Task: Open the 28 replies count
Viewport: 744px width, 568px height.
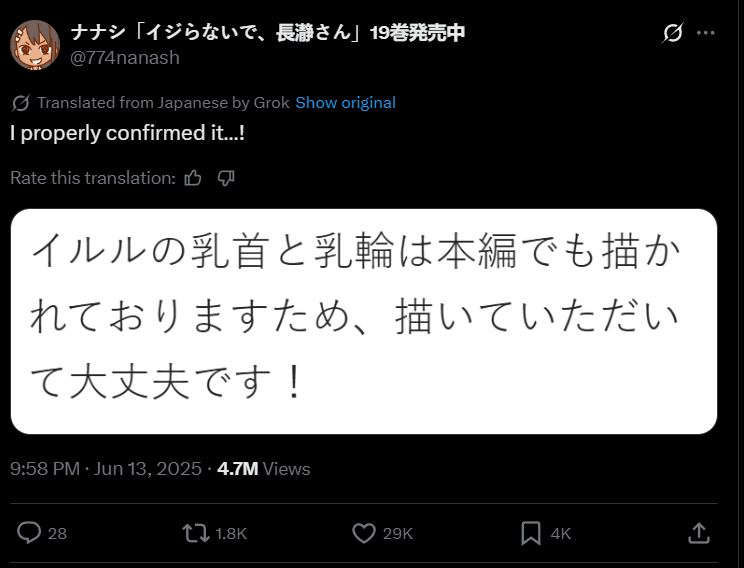Action: 57,533
